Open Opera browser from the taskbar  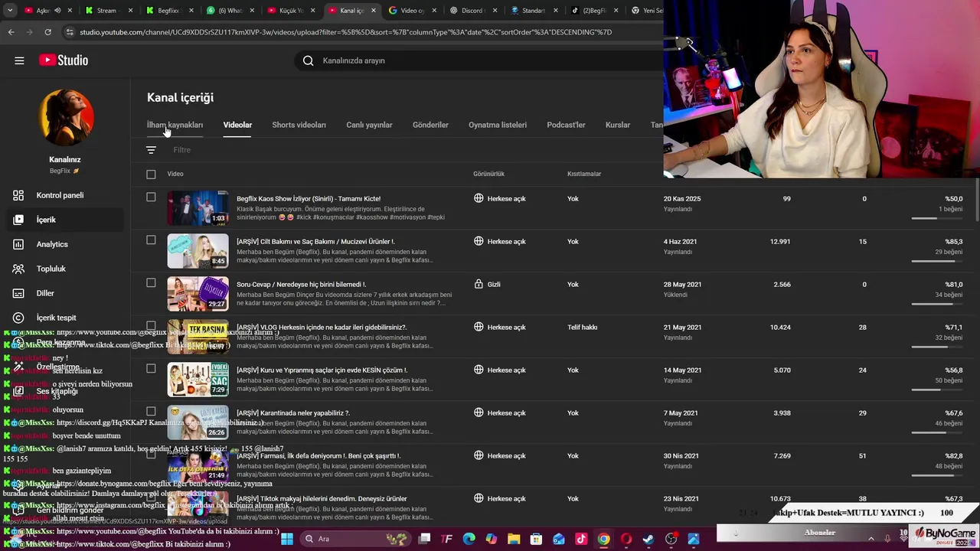pos(626,539)
